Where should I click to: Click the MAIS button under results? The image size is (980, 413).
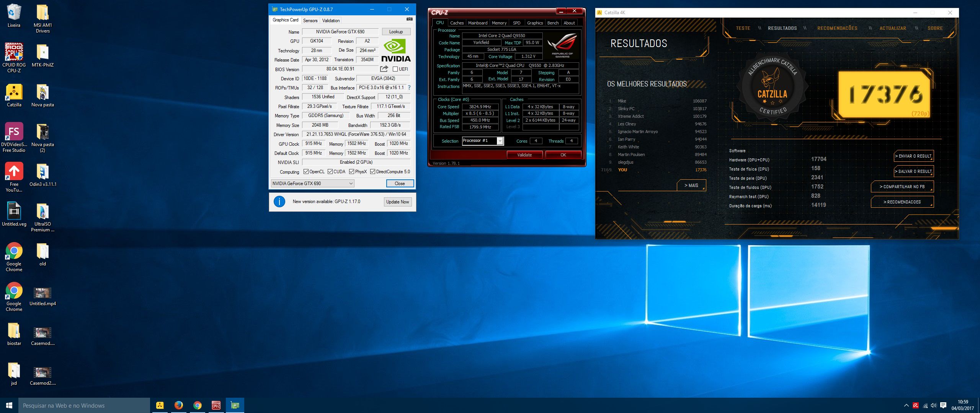(x=691, y=185)
